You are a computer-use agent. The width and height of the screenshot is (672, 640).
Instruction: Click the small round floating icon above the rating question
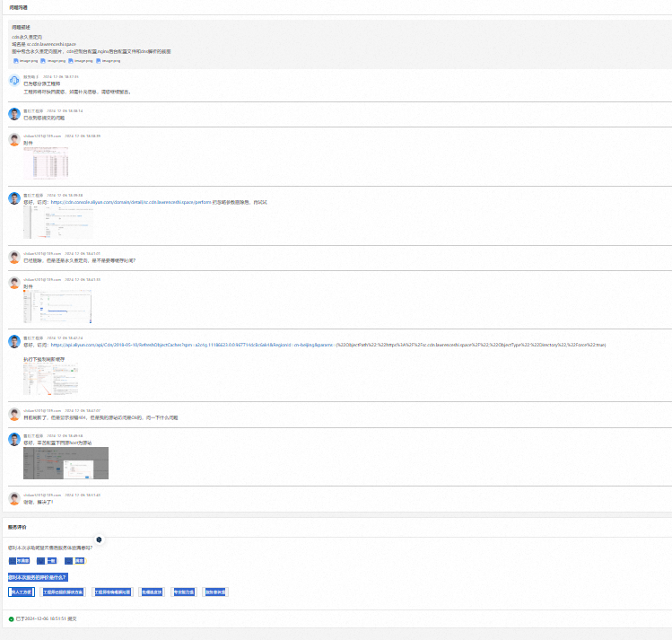99,539
